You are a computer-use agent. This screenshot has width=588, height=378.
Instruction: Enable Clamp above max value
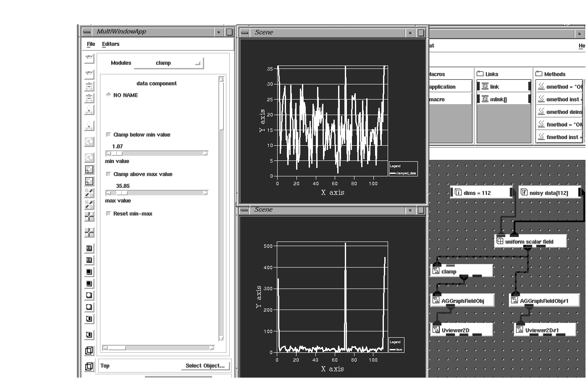[x=109, y=174]
